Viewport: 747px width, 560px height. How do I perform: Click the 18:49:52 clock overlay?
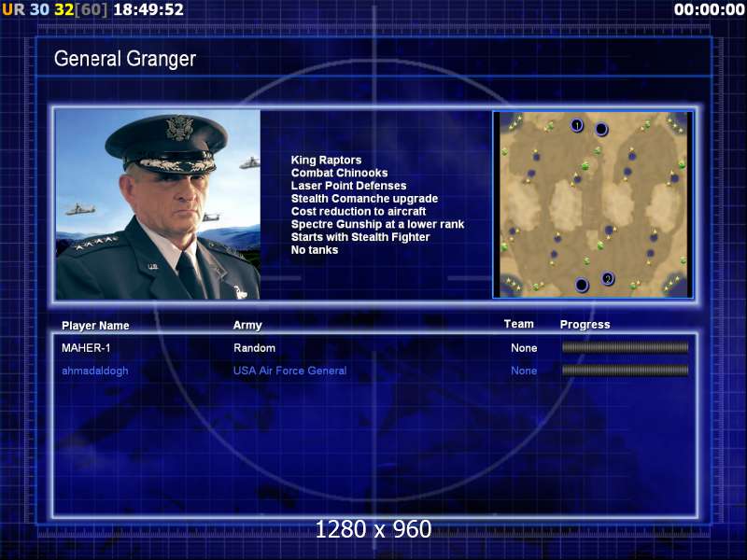[x=148, y=9]
